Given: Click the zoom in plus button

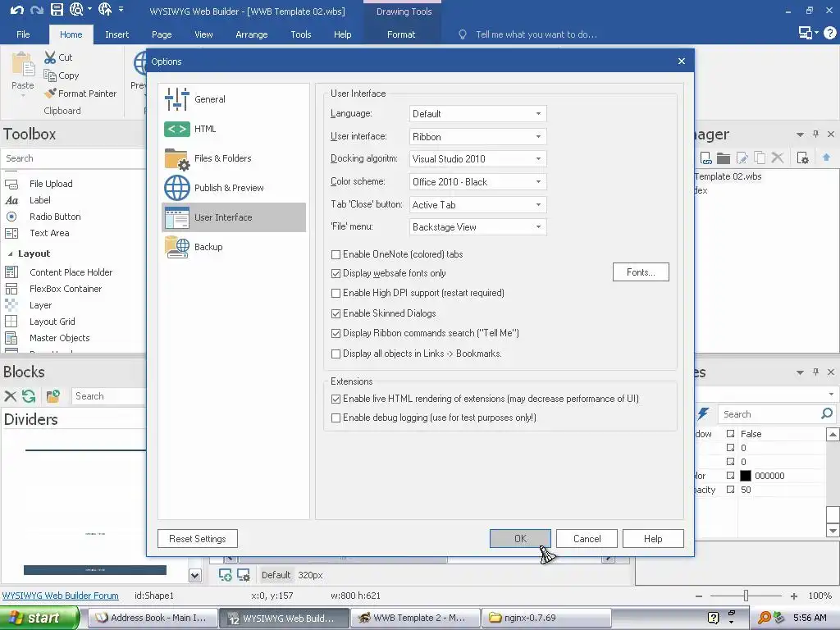Looking at the screenshot, I should (794, 596).
